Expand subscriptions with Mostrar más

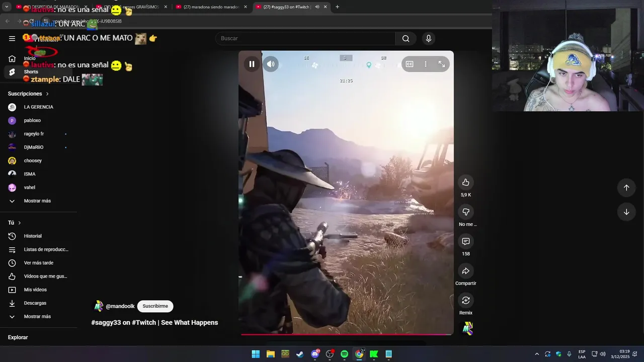pos(38,201)
